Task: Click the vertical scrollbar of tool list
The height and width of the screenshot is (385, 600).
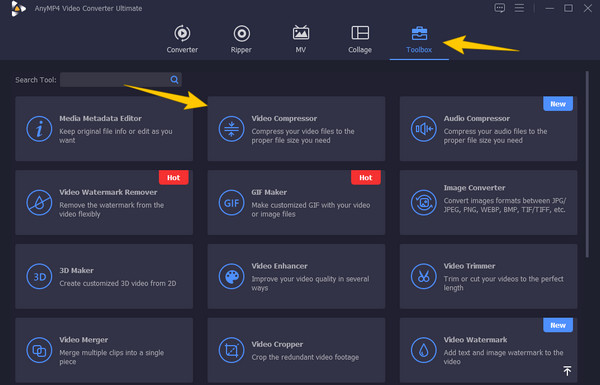Action: point(587,165)
